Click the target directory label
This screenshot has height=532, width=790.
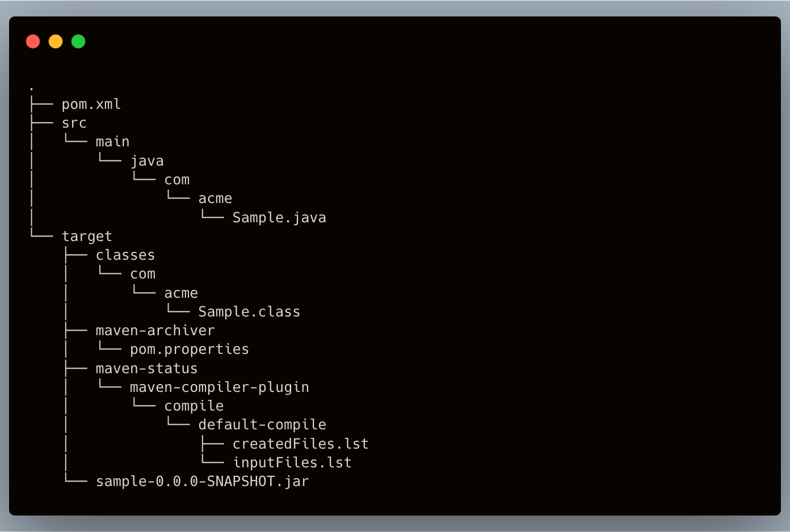coord(87,237)
